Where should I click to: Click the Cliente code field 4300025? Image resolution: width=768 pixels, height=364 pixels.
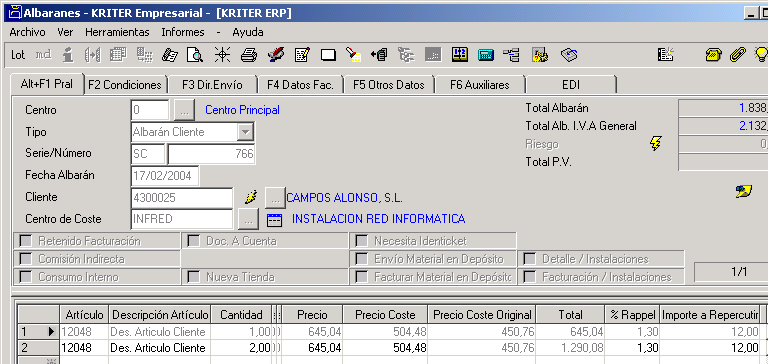(182, 198)
